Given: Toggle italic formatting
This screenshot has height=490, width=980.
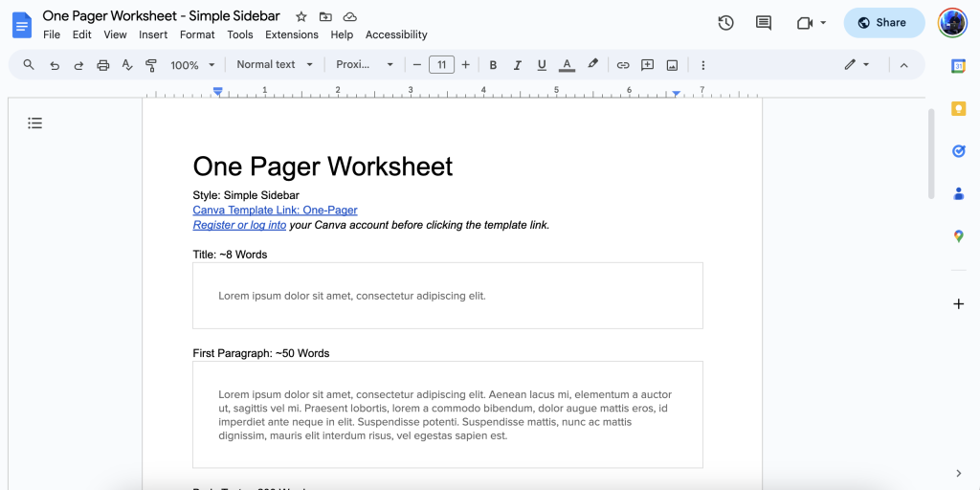Looking at the screenshot, I should [x=517, y=65].
